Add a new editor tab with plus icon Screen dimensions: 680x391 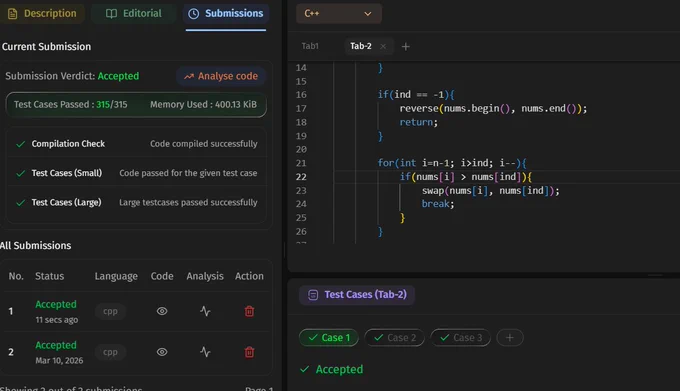pos(405,46)
